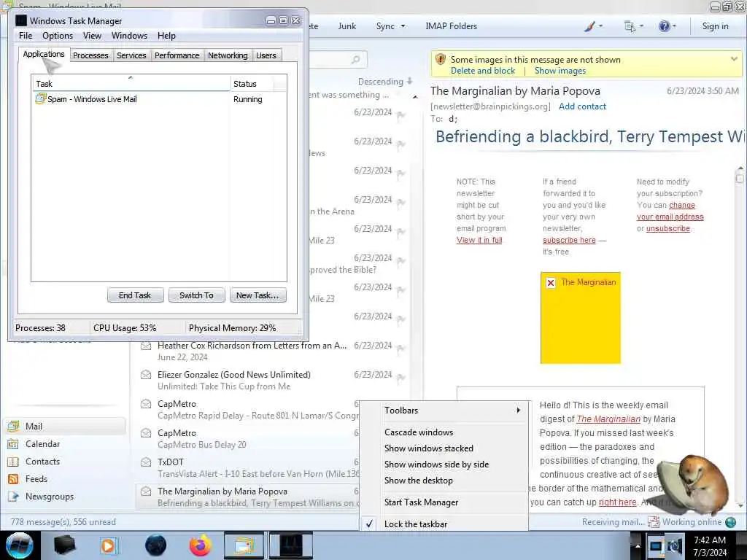This screenshot has height=560, width=747.
Task: Click the dark globe browser taskbar icon
Action: click(156, 545)
